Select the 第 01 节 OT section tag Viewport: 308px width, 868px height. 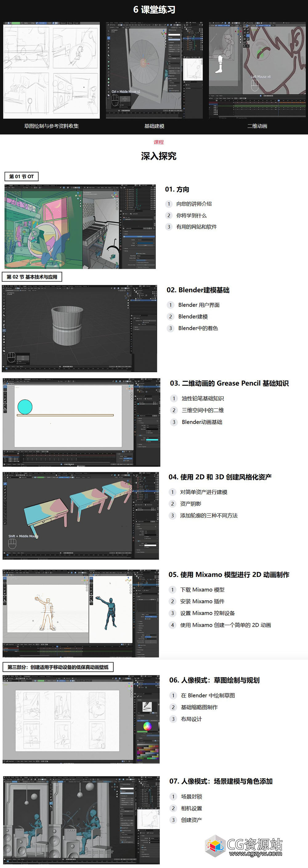(x=22, y=177)
